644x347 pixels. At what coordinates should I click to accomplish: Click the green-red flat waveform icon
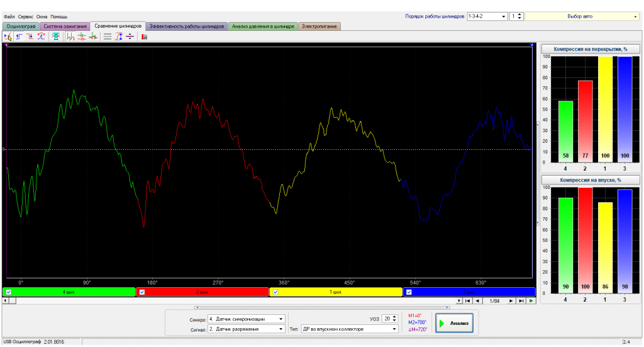[x=93, y=37]
